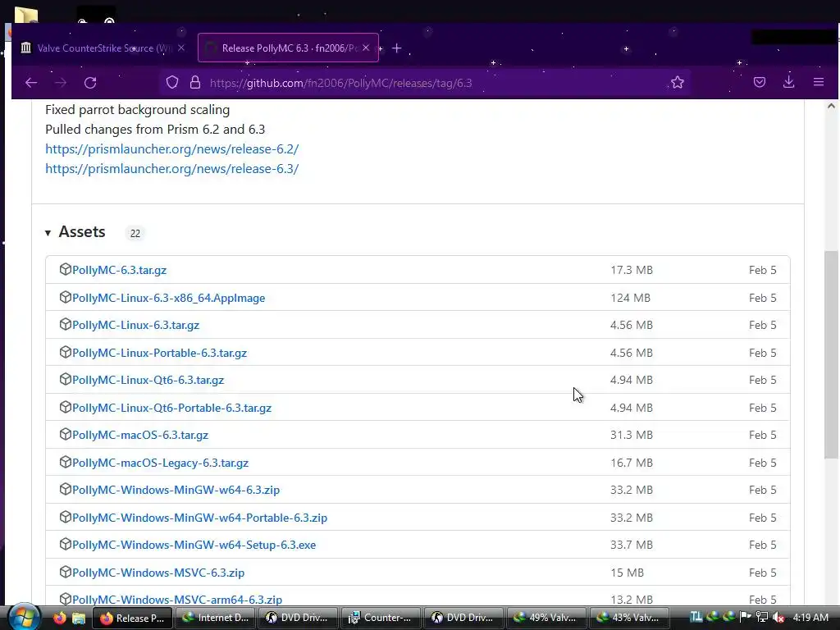Viewport: 840px width, 630px height.
Task: Download PollyMC-macOS-Legacy-6.3.tar.gz
Action: point(161,463)
